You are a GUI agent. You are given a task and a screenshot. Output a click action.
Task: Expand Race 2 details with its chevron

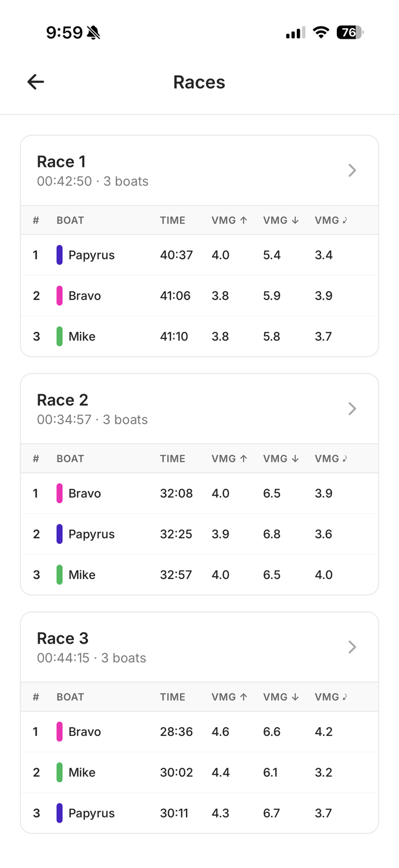pos(352,409)
